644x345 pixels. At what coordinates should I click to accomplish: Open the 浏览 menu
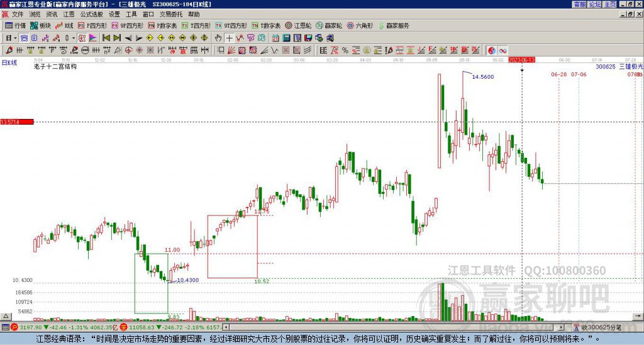point(35,14)
